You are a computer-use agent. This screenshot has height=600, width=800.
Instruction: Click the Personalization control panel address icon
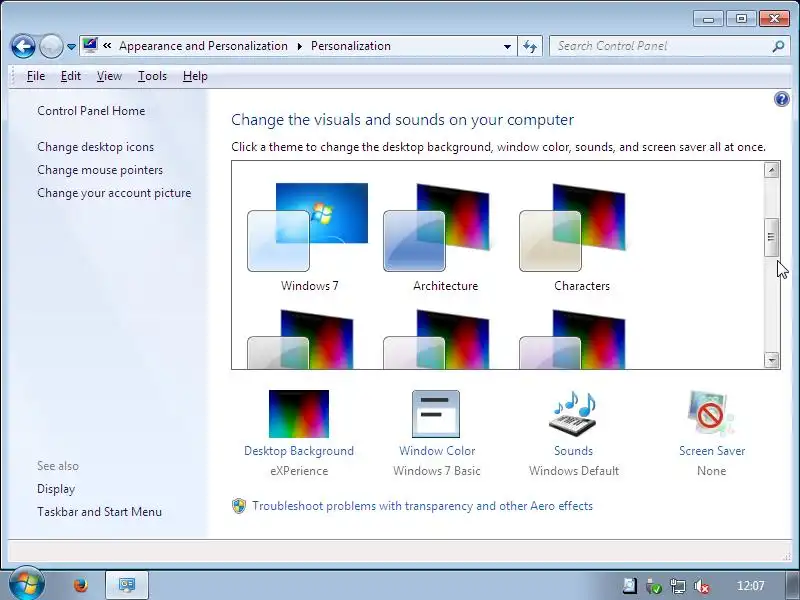(90, 45)
